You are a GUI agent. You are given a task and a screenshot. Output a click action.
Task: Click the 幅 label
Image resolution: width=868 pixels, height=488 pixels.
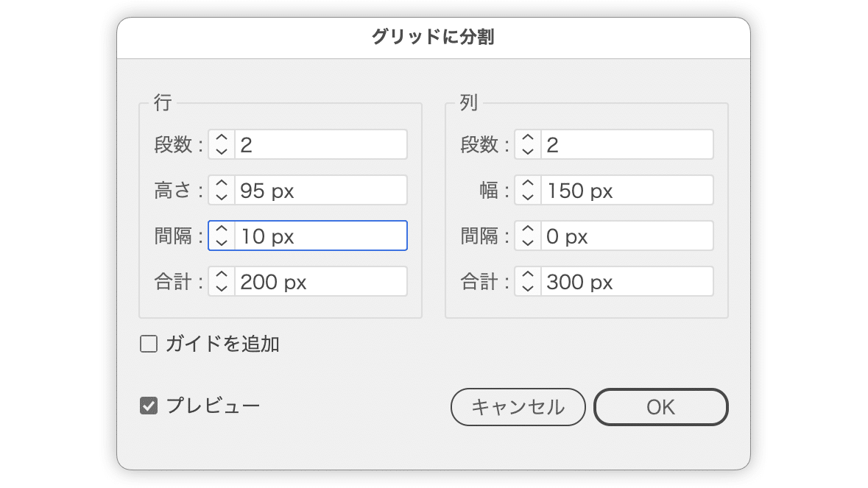point(489,191)
